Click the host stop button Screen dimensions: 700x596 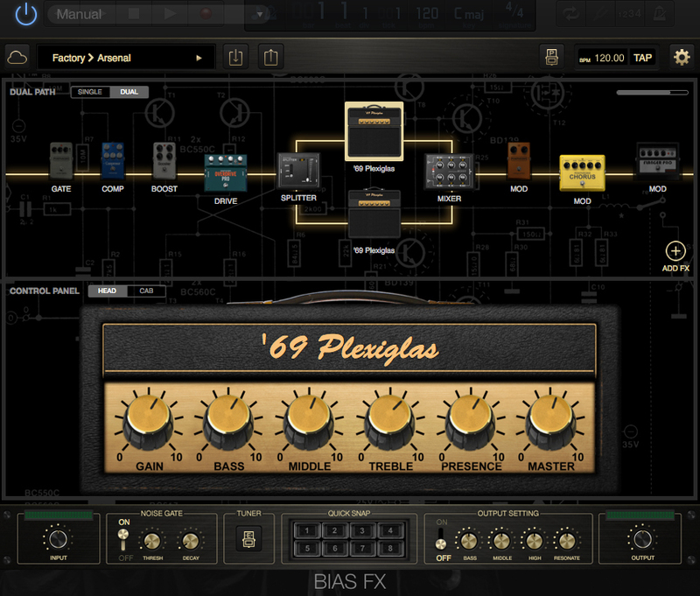[x=134, y=14]
